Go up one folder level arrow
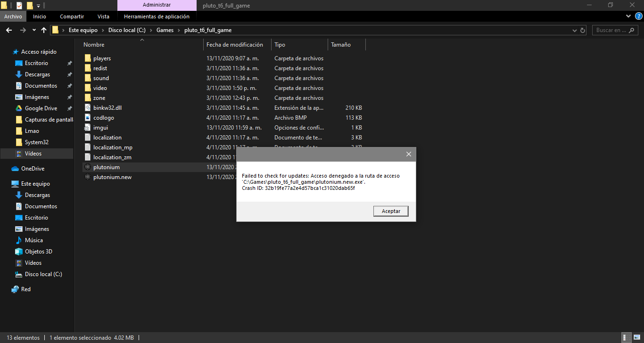 (44, 30)
